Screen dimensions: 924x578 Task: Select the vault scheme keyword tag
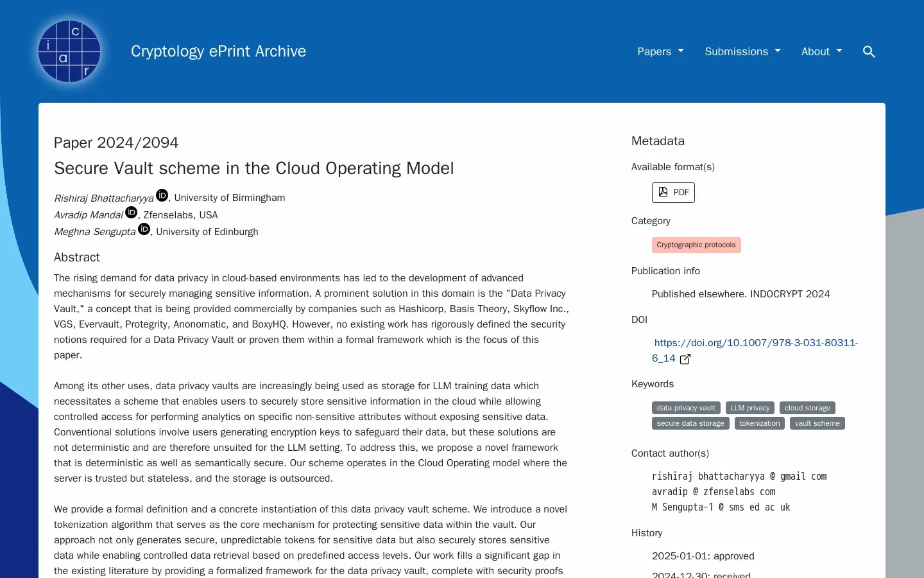tap(817, 423)
